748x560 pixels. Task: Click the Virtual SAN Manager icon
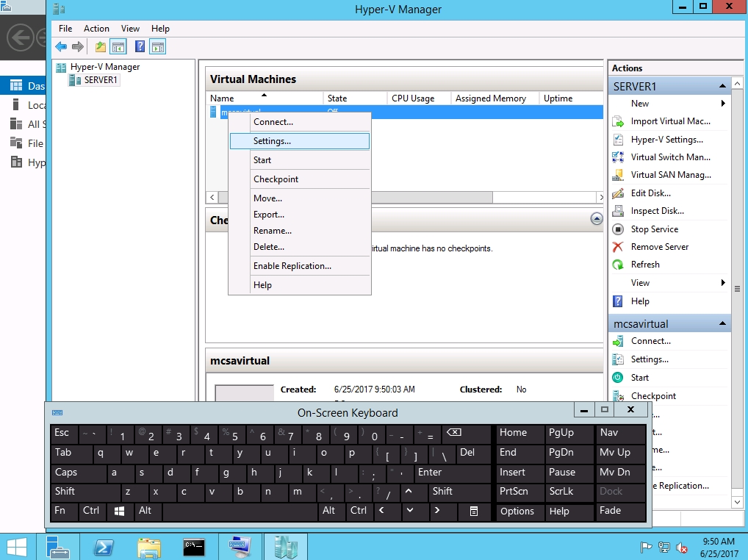click(618, 175)
